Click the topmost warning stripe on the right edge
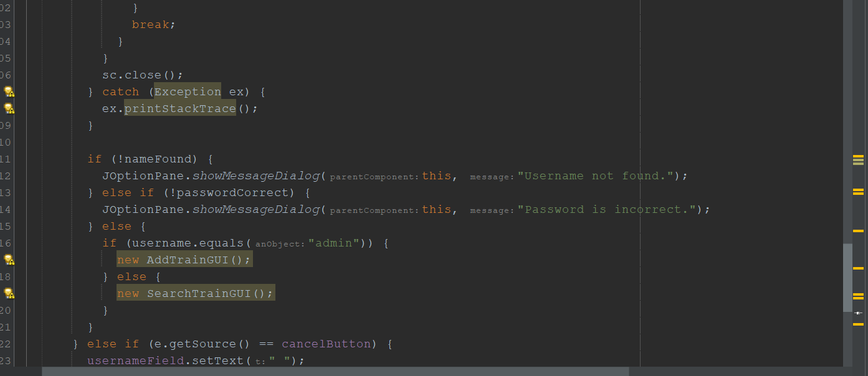The width and height of the screenshot is (868, 376). (858, 157)
